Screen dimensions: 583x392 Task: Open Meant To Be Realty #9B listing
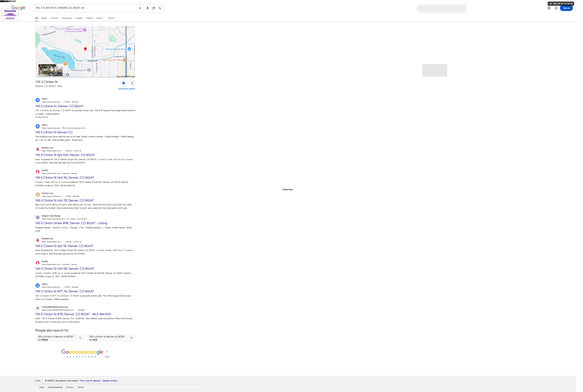click(x=71, y=223)
